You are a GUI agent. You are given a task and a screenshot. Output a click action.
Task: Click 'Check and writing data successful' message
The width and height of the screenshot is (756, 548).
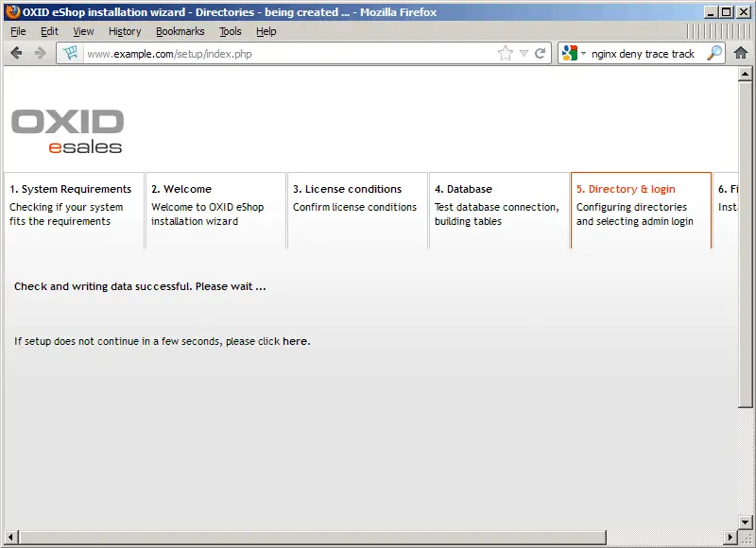140,286
